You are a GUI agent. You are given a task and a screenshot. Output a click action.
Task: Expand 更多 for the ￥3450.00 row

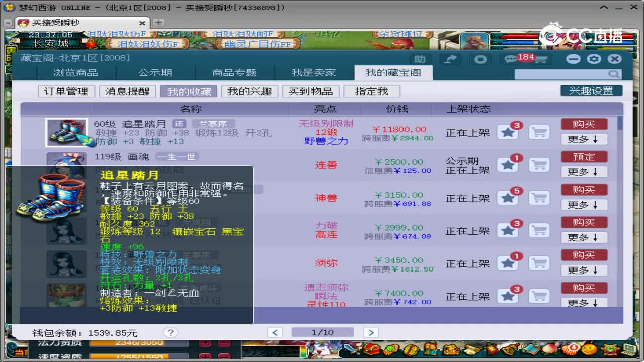tap(584, 270)
